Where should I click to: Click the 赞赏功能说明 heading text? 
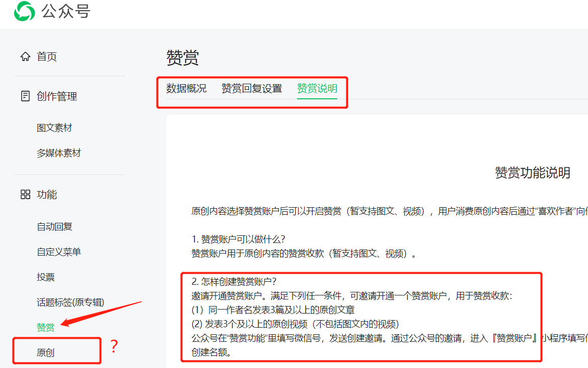[533, 172]
